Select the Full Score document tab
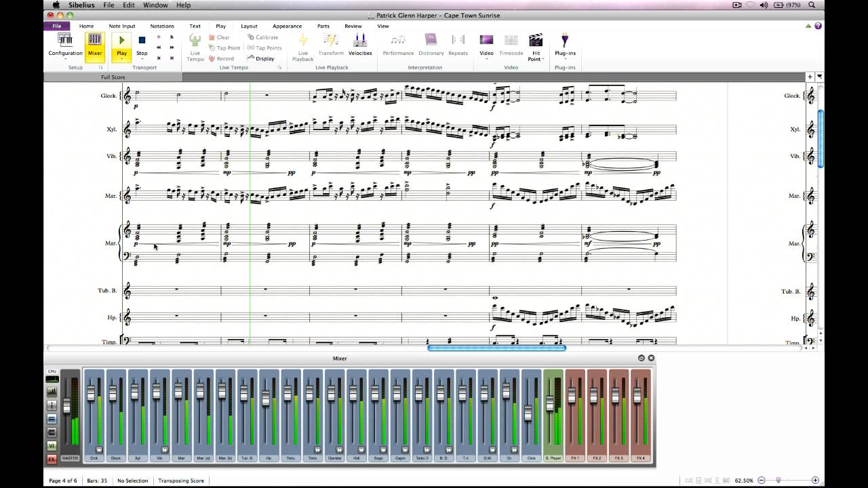Screen dimensions: 868x488 pyautogui.click(x=113, y=77)
